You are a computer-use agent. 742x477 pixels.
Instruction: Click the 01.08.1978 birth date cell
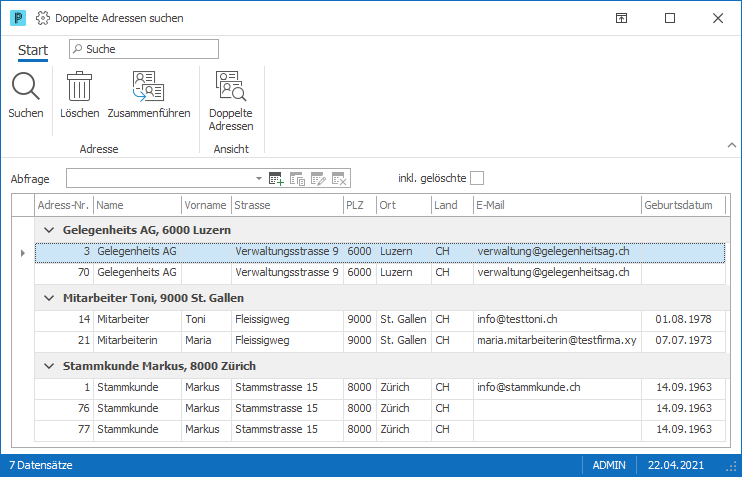683,319
